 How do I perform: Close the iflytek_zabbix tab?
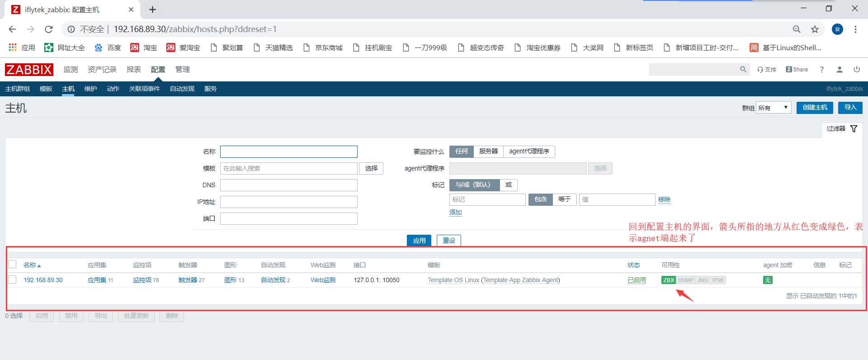(x=131, y=9)
